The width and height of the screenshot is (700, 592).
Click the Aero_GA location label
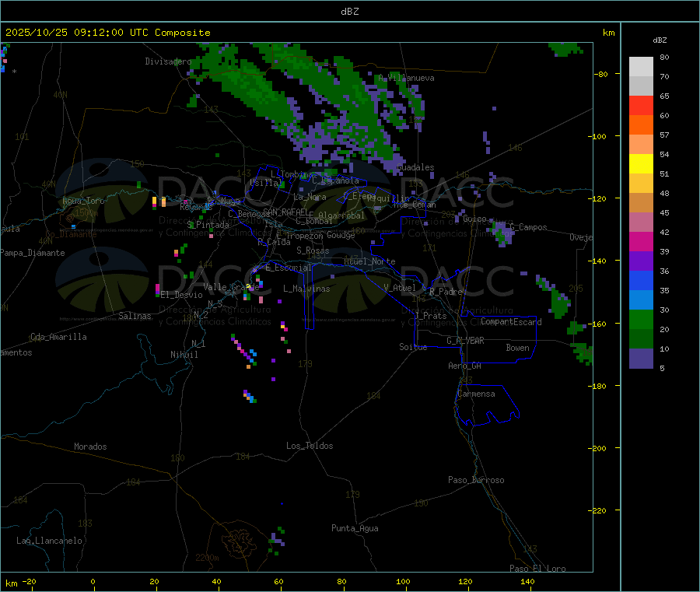tap(464, 366)
